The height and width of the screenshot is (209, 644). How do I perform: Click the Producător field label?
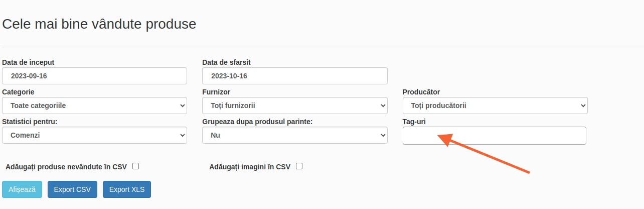point(421,92)
